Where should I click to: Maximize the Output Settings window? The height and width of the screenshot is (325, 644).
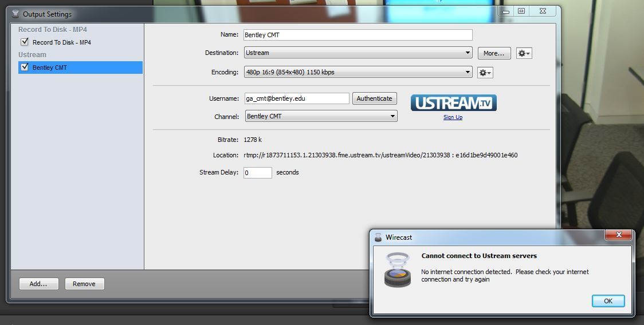coord(521,11)
